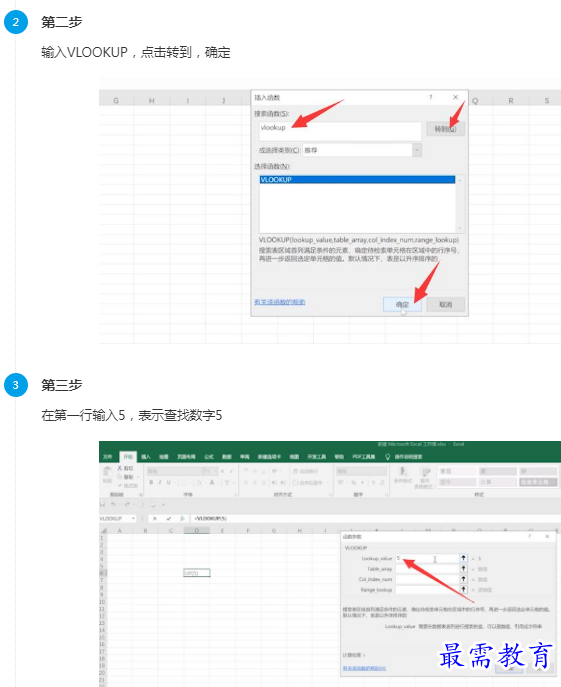The width and height of the screenshot is (561, 687).
Task: Click collapse-dialog arrow beside Table_array field
Action: 463,569
